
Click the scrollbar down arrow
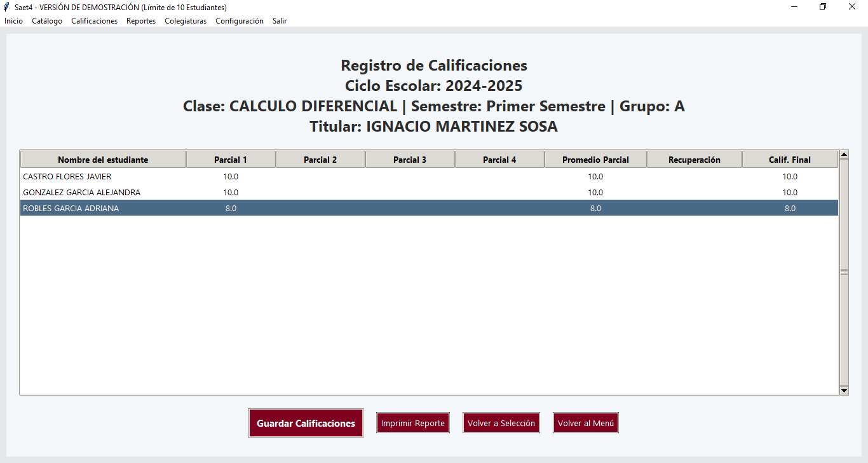click(x=844, y=390)
